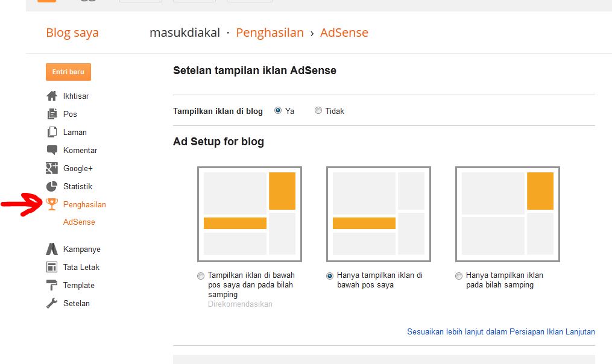Open the AdSense submenu item in sidebar
The height and width of the screenshot is (364, 612).
pyautogui.click(x=79, y=222)
